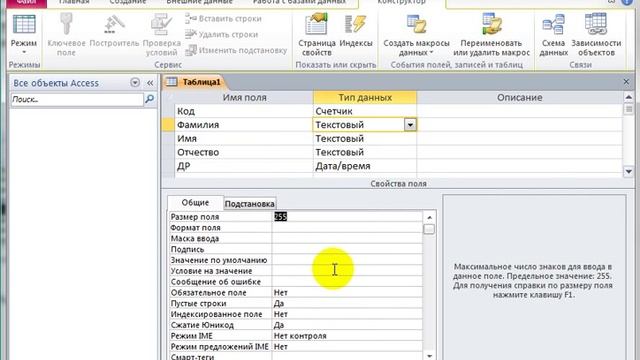640x360 pixels.
Task: Click Сжатие Юникод value Да
Action: click(x=347, y=325)
